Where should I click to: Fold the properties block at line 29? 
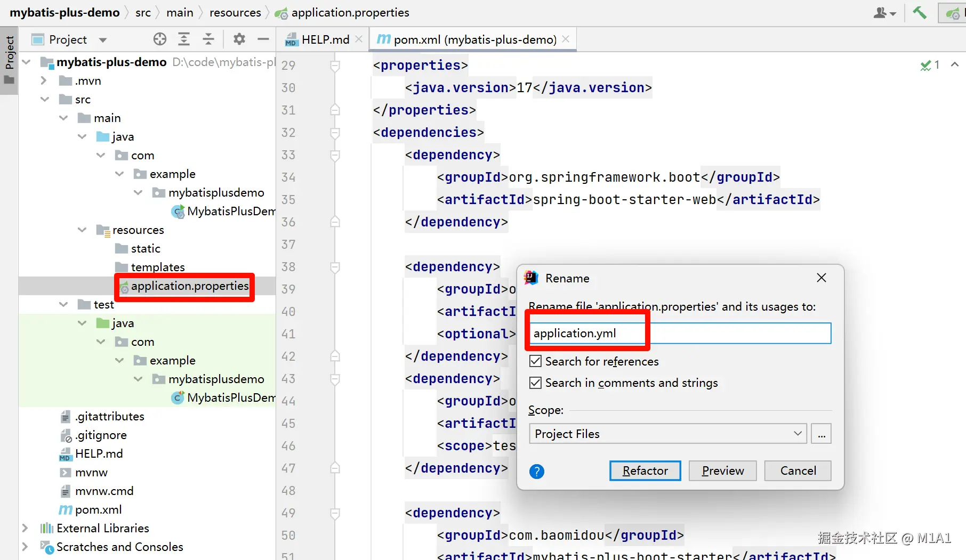click(335, 66)
